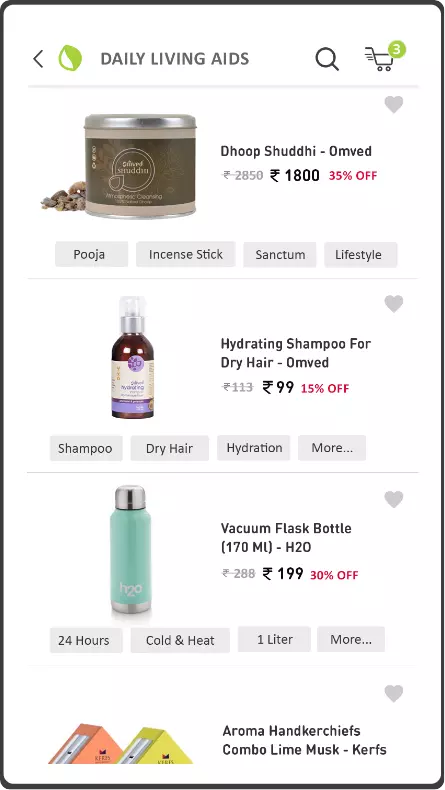Show More tags under Vacuum Flask Bottle
This screenshot has width=445, height=790.
point(351,639)
